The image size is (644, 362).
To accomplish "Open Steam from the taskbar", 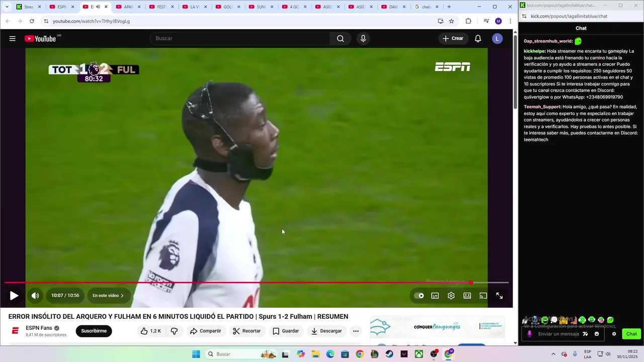I will tap(389, 354).
